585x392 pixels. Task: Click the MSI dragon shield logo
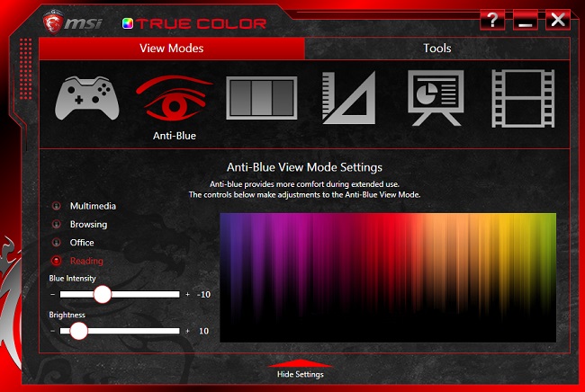click(x=52, y=22)
